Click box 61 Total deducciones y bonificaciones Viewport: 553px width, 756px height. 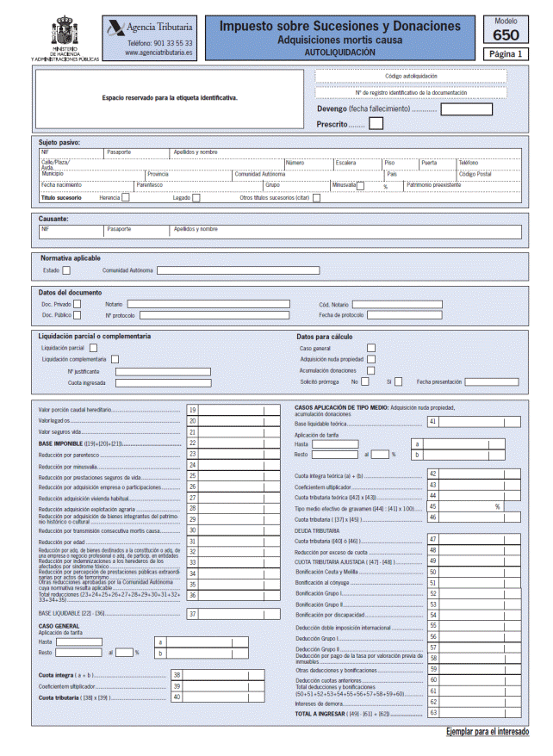[x=474, y=691]
